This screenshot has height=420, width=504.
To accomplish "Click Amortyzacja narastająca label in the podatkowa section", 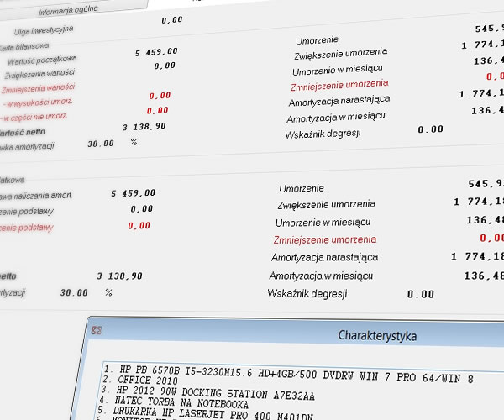I will [x=324, y=257].
